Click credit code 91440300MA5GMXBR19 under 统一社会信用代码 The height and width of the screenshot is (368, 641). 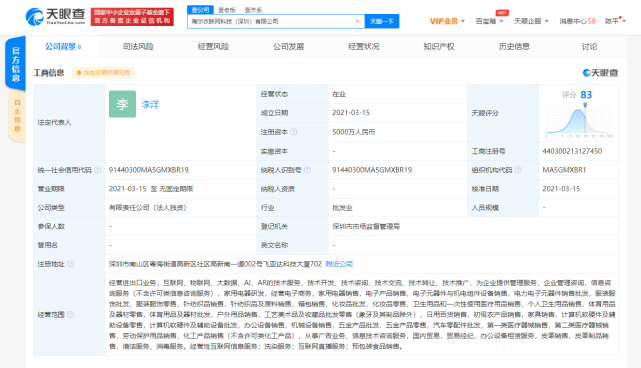coord(149,170)
